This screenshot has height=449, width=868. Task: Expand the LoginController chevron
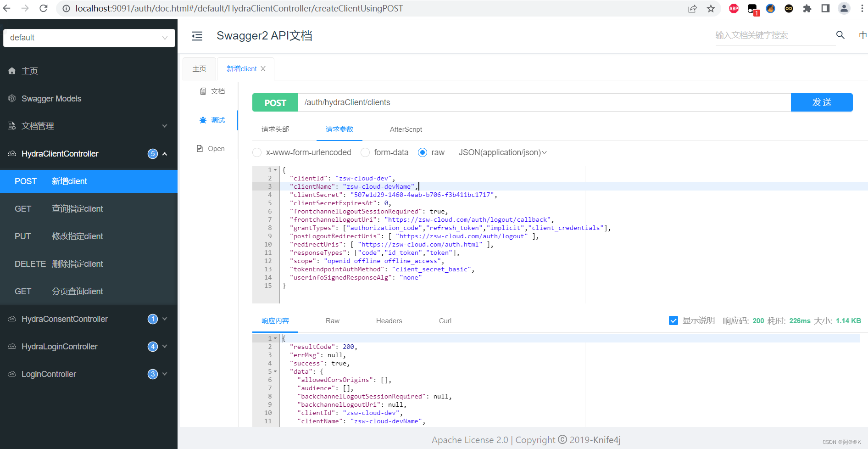[165, 374]
